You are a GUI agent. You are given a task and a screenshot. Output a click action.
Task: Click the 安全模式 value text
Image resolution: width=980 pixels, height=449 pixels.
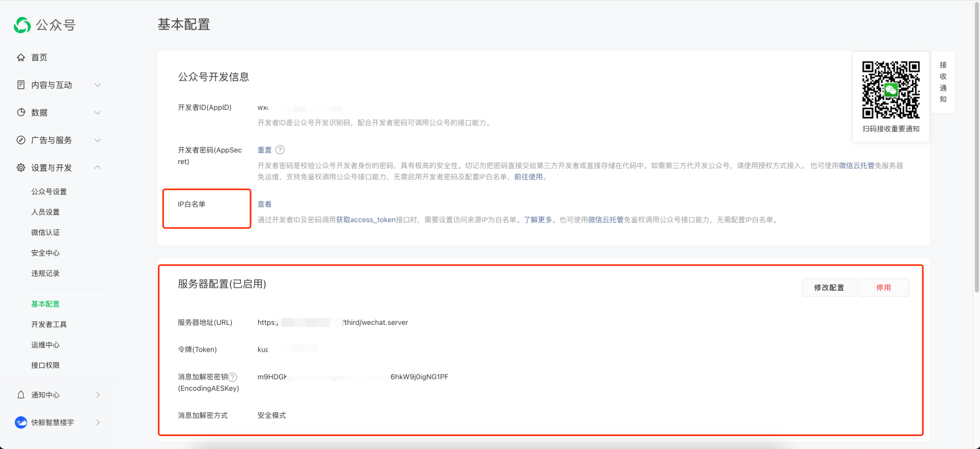click(x=272, y=415)
